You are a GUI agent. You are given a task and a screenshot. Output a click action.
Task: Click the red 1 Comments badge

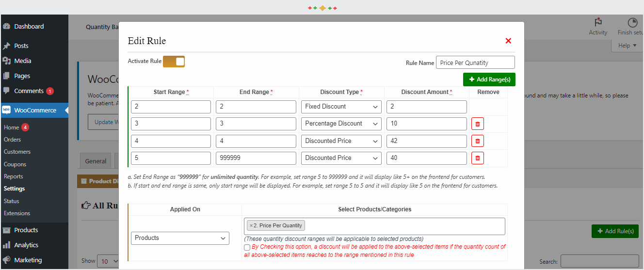coord(50,91)
